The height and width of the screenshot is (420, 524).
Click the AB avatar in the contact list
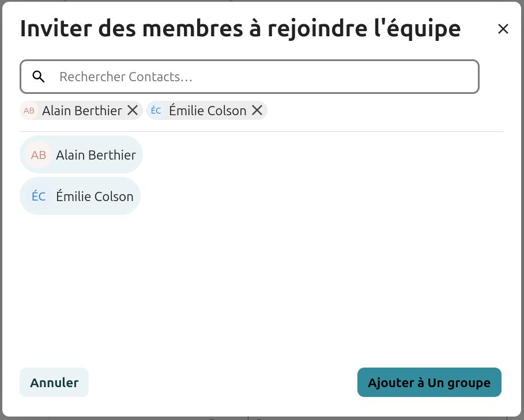pos(38,155)
